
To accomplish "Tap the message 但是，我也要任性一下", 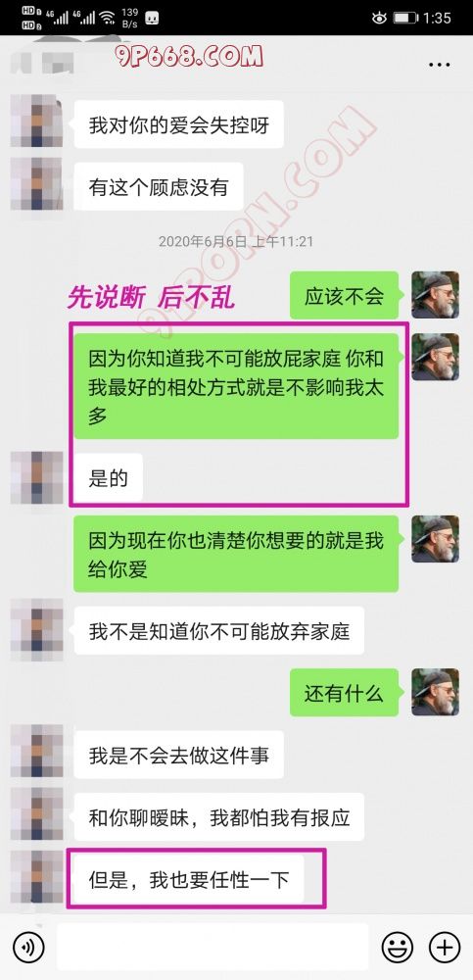I will point(189,879).
